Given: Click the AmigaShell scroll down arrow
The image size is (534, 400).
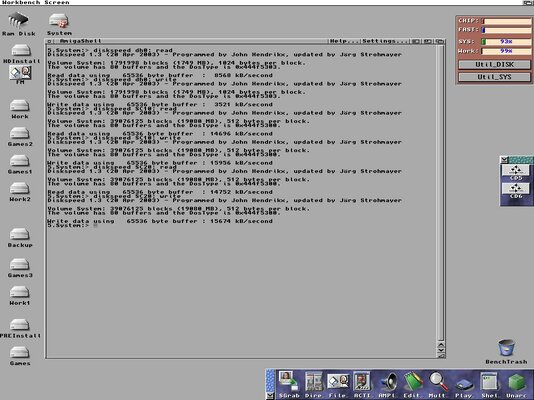Looking at the screenshot, I should click(441, 350).
